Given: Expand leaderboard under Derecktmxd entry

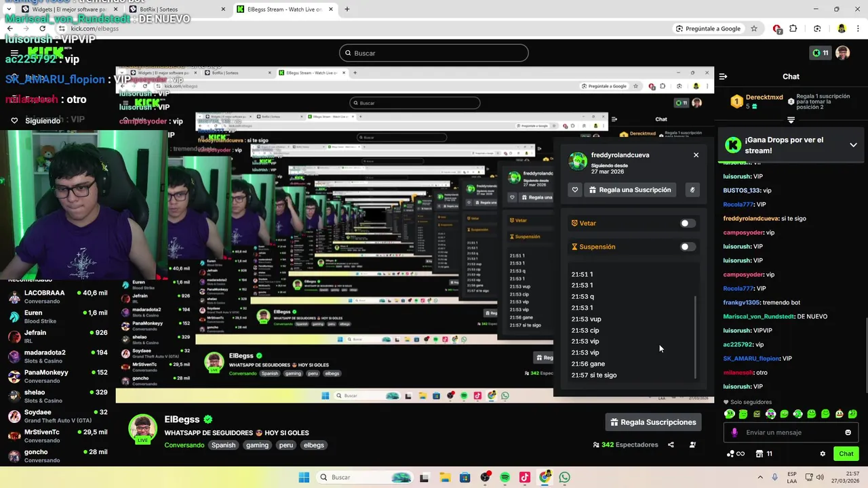Looking at the screenshot, I should click(791, 120).
